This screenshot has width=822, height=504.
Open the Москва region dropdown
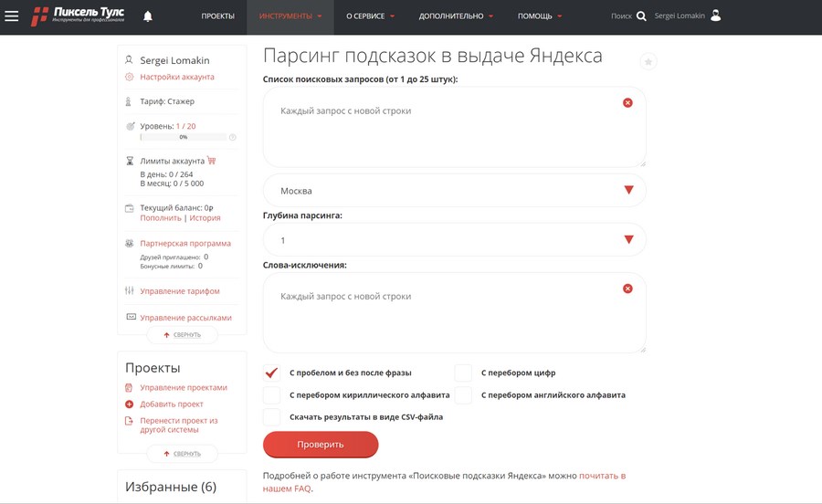tap(455, 191)
